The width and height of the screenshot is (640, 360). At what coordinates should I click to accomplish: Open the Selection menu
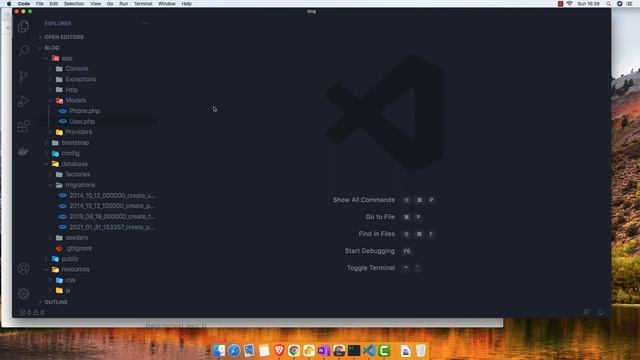coord(74,4)
